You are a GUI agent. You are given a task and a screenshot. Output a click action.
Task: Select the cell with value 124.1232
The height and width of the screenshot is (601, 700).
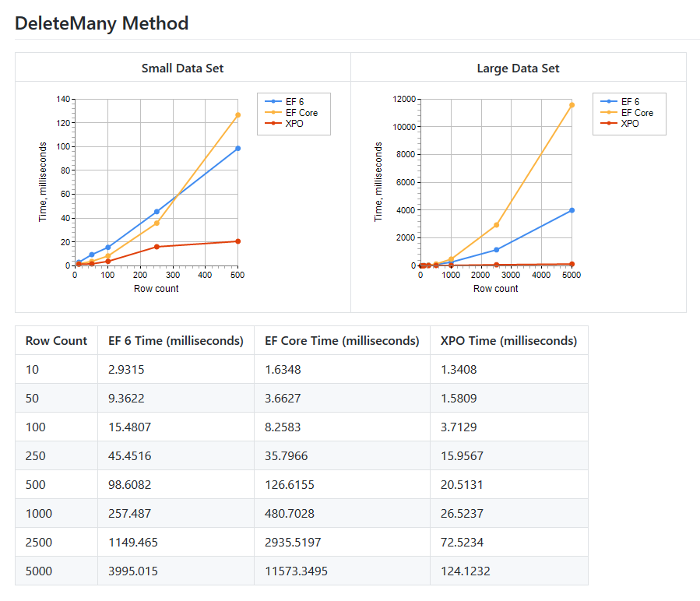tap(509, 571)
